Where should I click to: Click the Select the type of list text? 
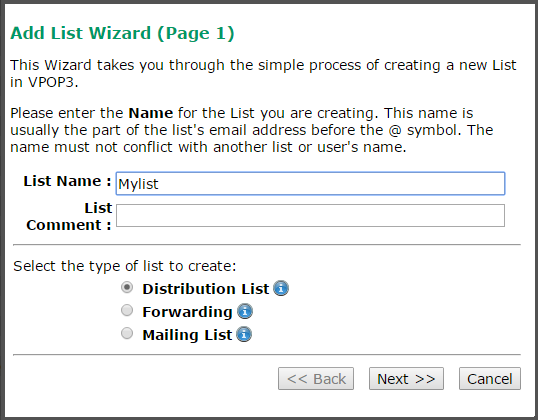(125, 266)
